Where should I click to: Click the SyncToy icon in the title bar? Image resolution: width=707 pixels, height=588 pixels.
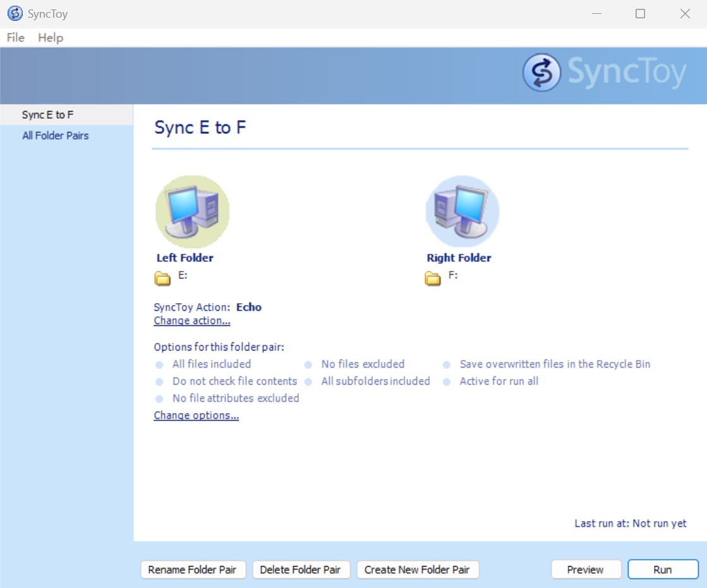15,13
